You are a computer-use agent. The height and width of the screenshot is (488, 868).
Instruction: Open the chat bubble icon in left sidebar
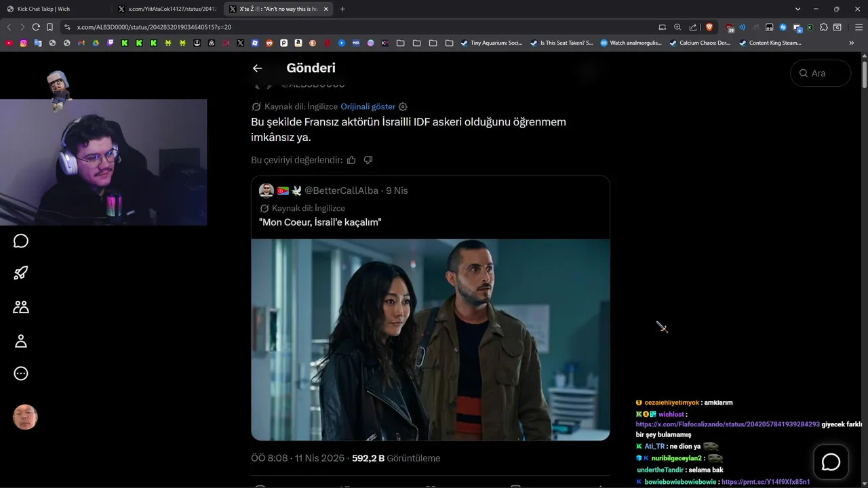21,241
